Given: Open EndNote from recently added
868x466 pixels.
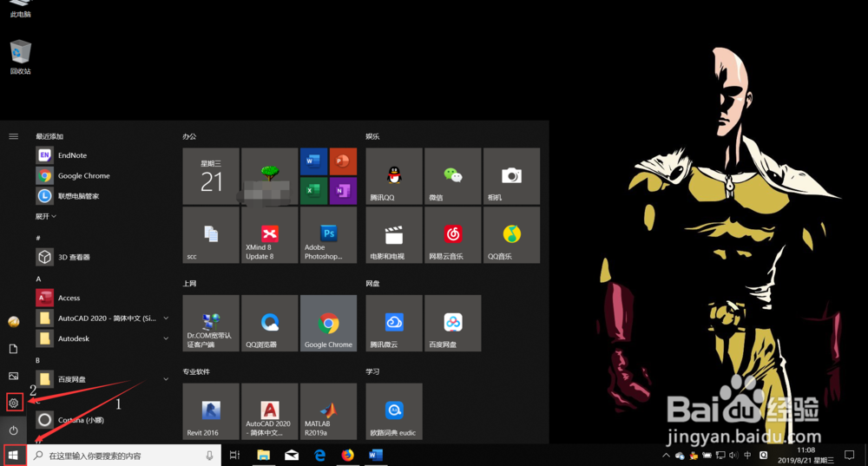Looking at the screenshot, I should (102, 155).
